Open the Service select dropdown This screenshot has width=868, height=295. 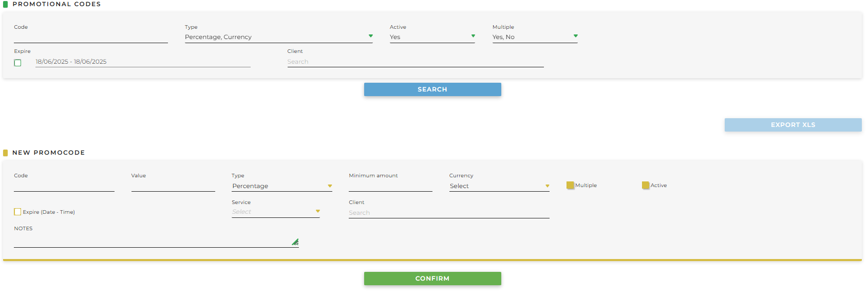[275, 212]
